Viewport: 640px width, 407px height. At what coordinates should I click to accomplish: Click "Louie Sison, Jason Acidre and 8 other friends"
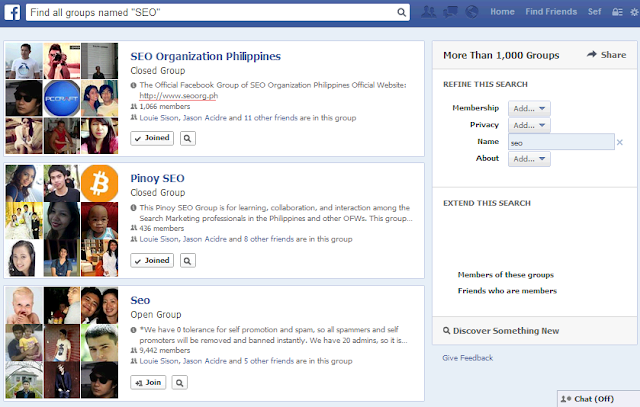click(216, 239)
